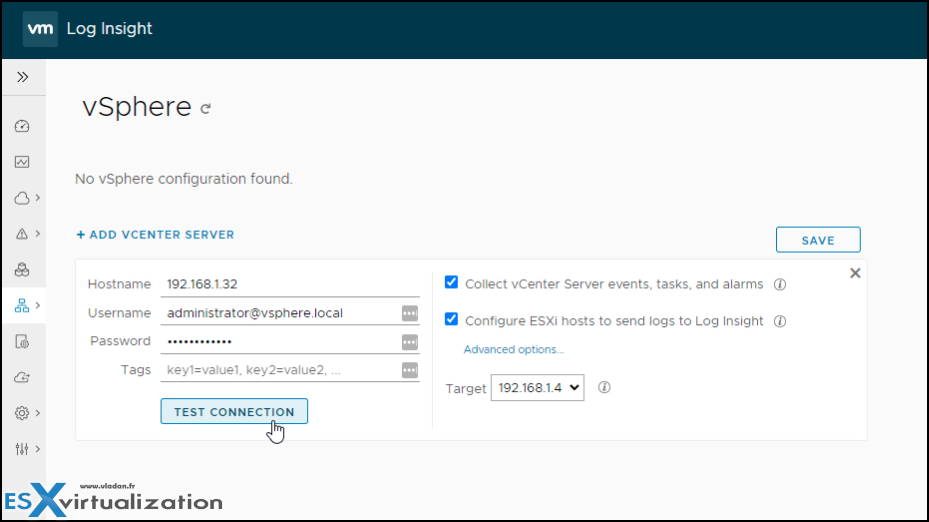Screen dimensions: 929x522
Task: Open the document-gear icon in sidebar
Action: point(22,342)
